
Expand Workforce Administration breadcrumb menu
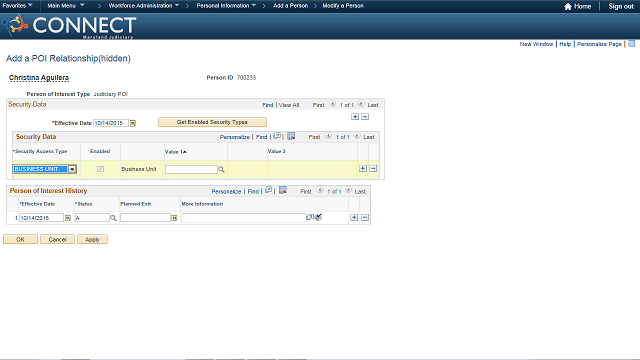(144, 6)
